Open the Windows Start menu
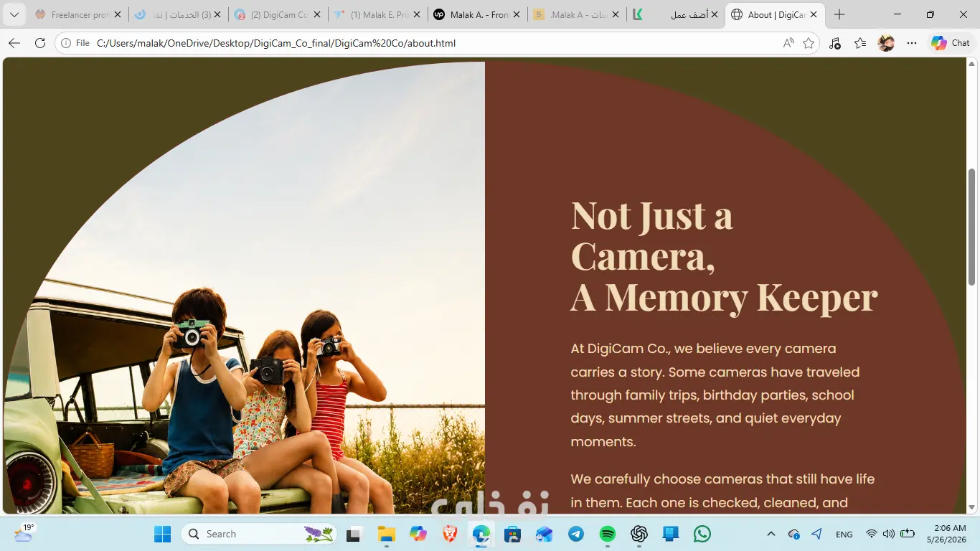Viewport: 980px width, 551px height. click(x=163, y=534)
